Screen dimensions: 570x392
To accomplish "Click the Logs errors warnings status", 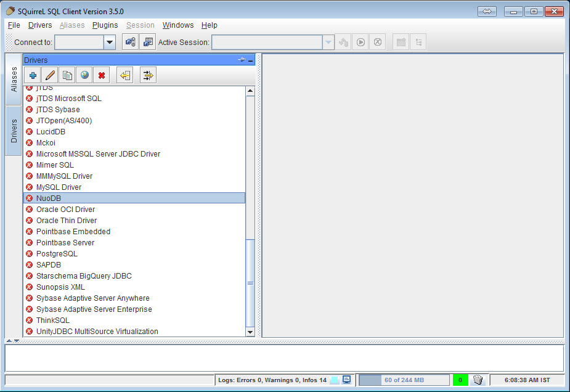I will (272, 380).
